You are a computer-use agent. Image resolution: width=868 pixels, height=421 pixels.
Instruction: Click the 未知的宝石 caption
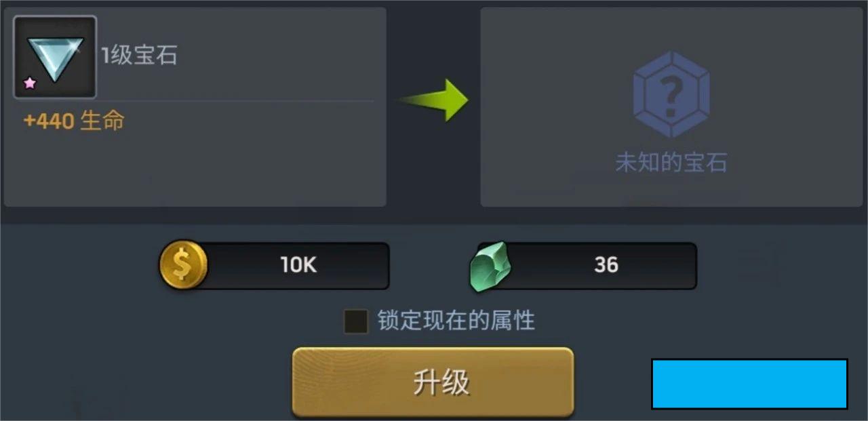click(x=671, y=163)
